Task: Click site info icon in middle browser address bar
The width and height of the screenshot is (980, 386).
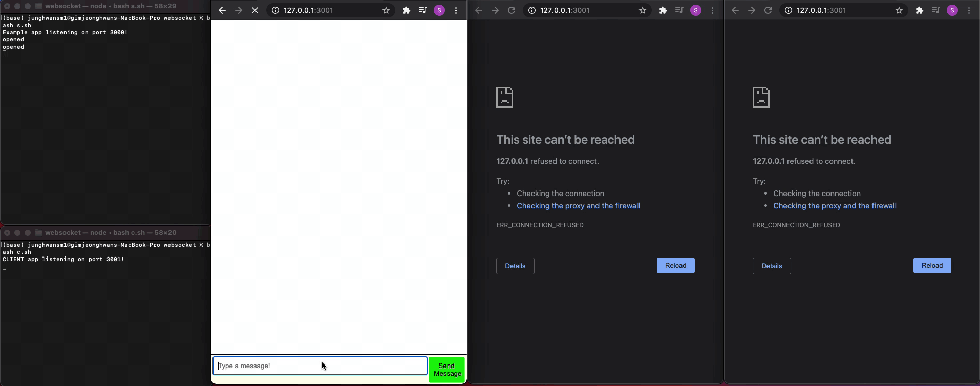Action: 532,10
